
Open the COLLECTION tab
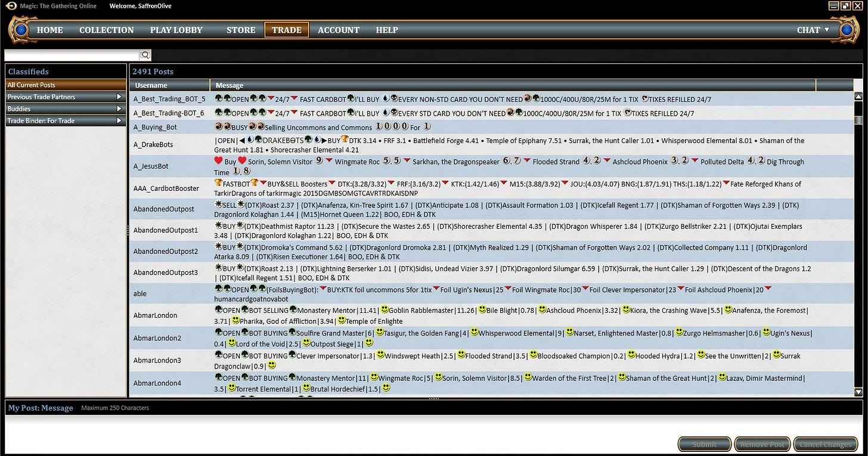pyautogui.click(x=107, y=30)
